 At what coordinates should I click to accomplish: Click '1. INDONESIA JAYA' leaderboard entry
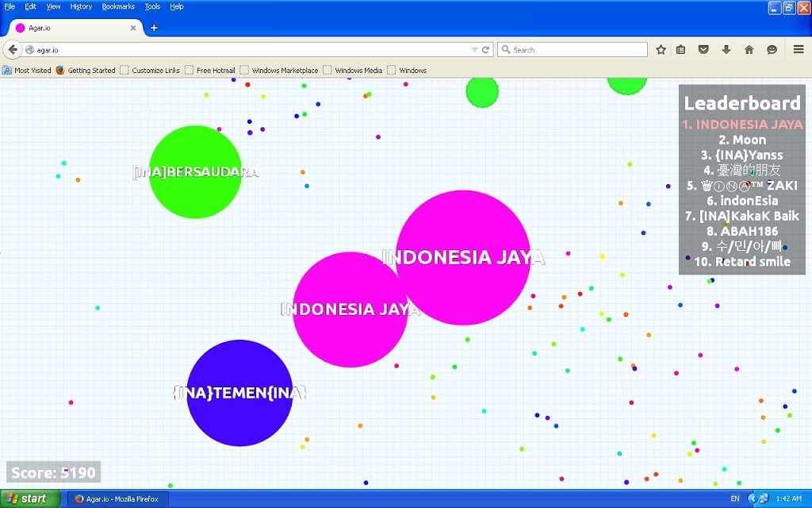point(742,125)
